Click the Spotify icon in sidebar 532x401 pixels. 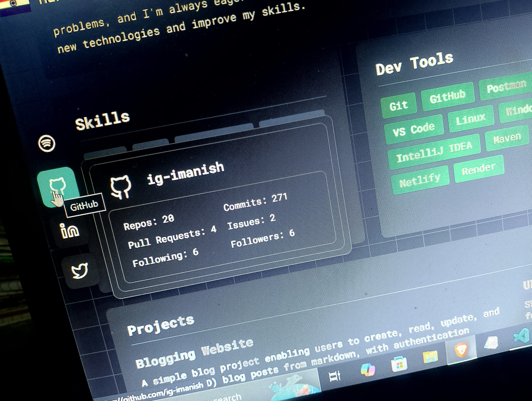(x=47, y=143)
